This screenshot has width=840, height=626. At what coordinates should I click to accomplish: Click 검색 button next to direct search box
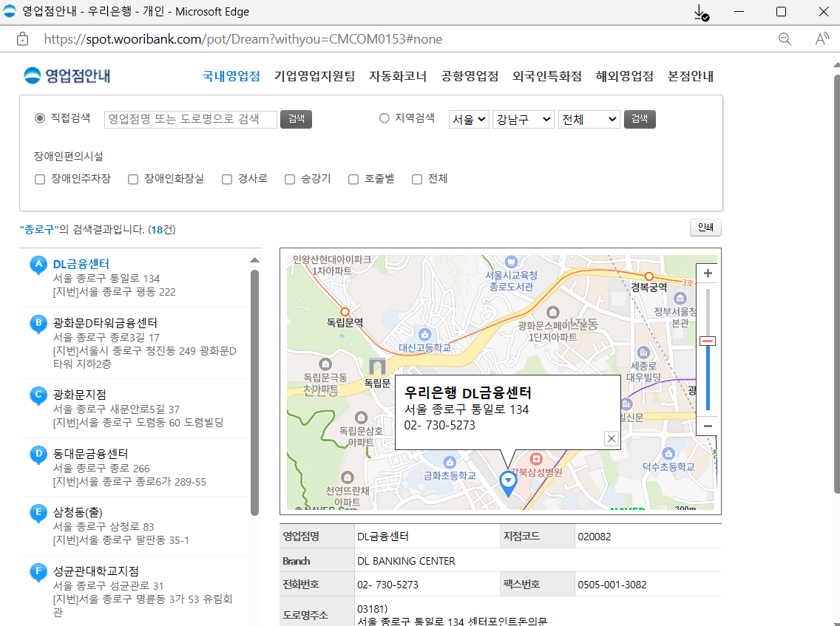tap(297, 119)
